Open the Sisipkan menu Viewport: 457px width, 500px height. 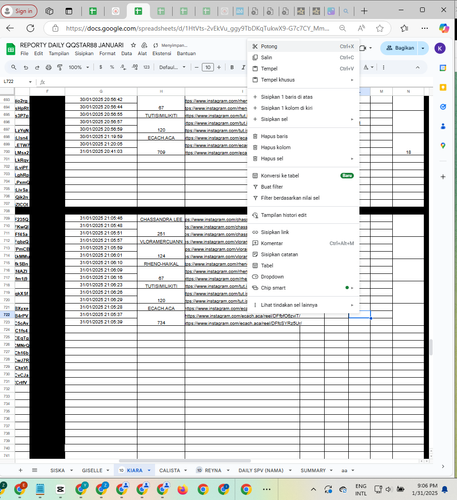[x=84, y=53]
